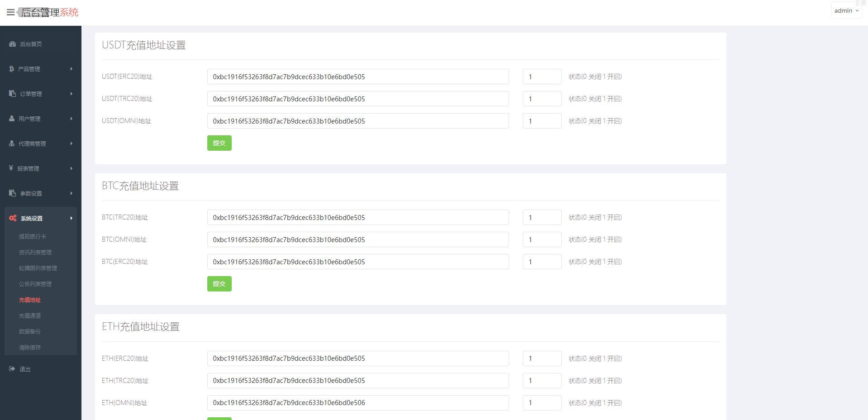Click the ETH(TRC20)地址 field label

tap(125, 381)
